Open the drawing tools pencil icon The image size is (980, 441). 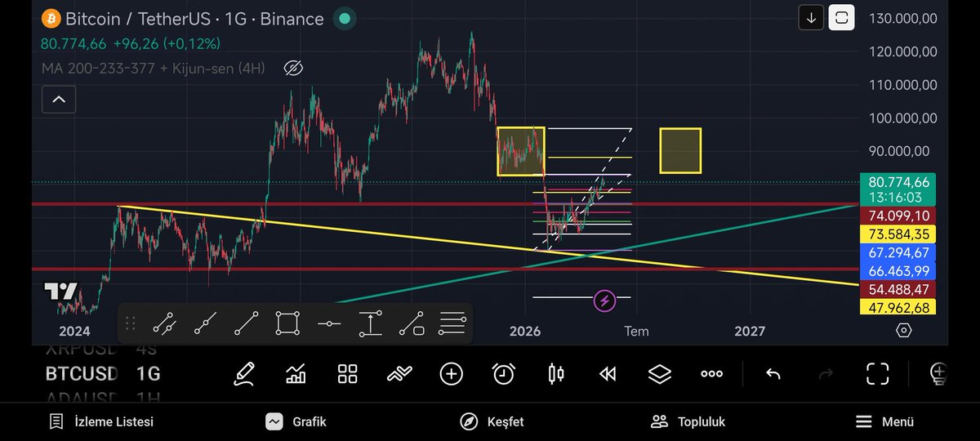pyautogui.click(x=244, y=374)
